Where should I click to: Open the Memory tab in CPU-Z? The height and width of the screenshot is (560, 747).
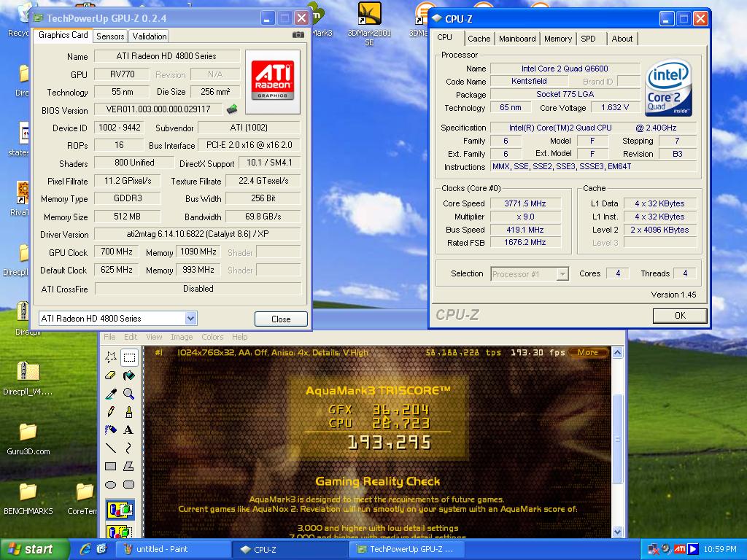tap(558, 39)
